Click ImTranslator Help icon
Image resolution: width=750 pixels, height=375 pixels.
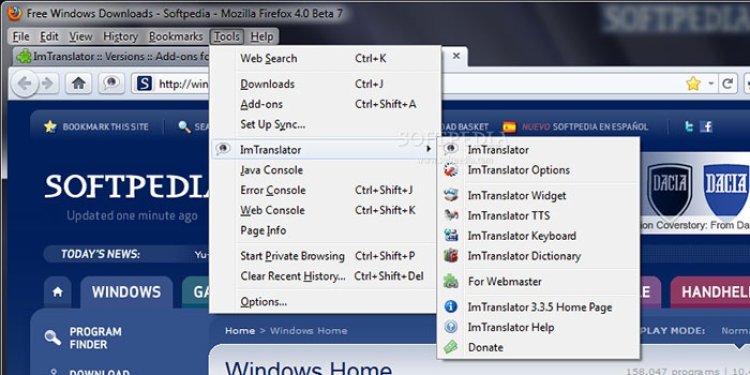(451, 327)
